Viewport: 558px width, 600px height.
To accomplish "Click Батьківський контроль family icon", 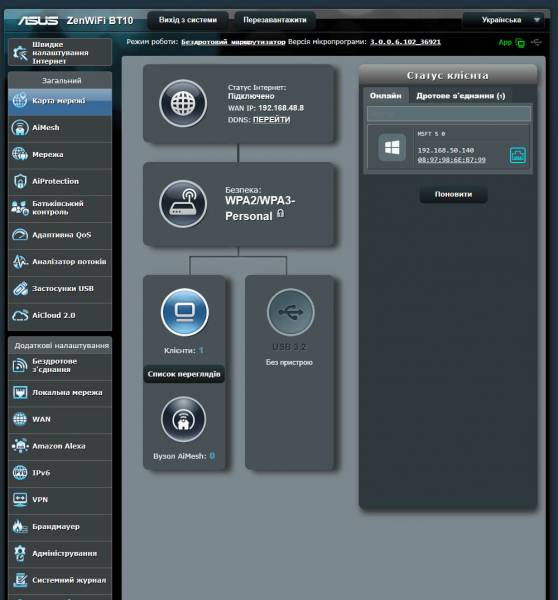I will (x=20, y=208).
